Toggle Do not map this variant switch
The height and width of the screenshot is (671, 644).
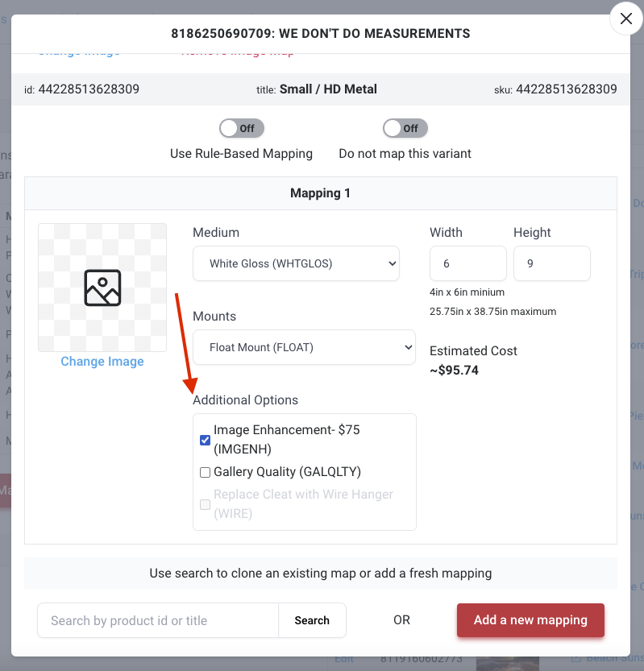click(405, 128)
